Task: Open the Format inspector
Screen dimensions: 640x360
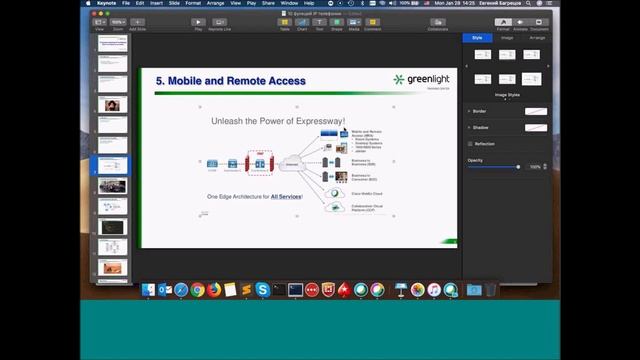Action: click(503, 22)
